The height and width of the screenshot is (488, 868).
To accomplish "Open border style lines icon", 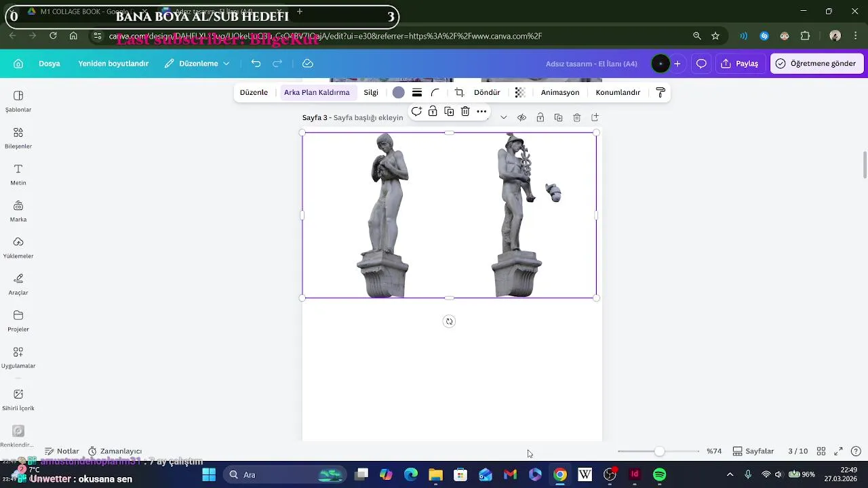I will point(417,92).
